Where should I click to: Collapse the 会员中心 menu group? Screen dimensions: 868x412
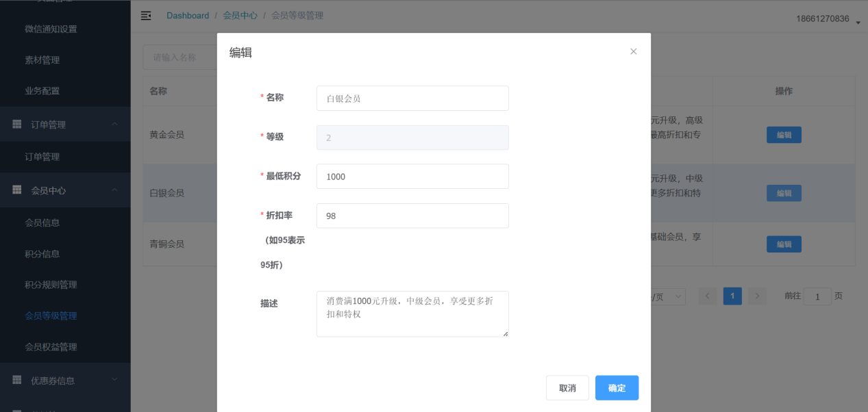114,190
